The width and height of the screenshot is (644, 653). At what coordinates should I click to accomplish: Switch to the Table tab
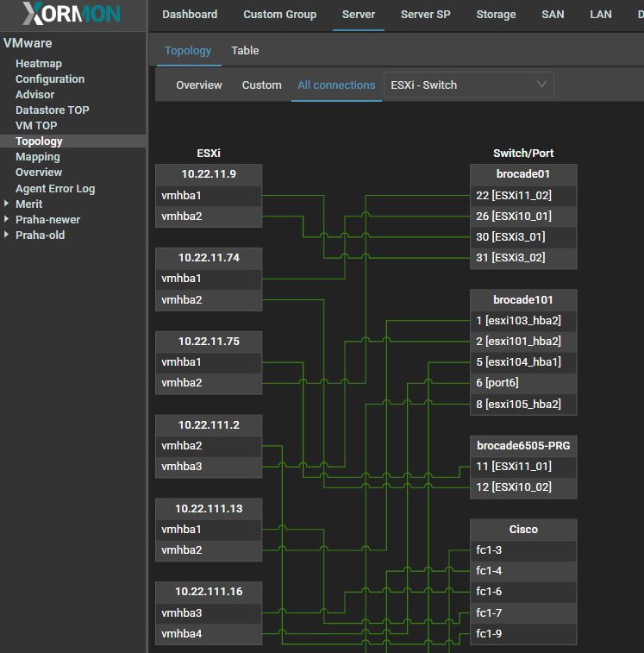point(245,51)
